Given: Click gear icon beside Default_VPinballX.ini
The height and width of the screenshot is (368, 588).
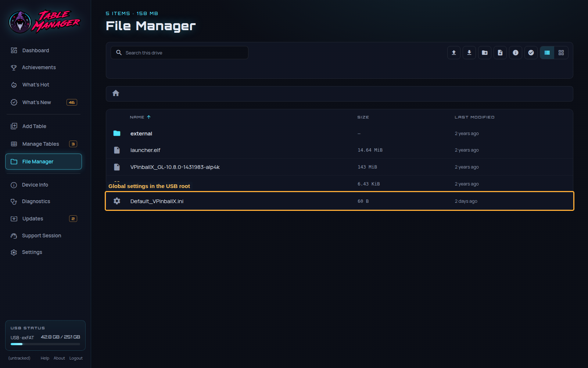Looking at the screenshot, I should 117,201.
